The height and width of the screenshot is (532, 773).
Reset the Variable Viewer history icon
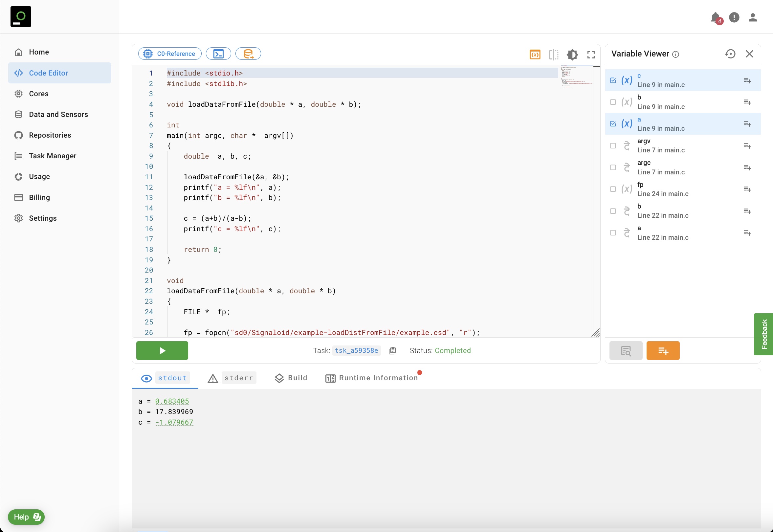(x=730, y=54)
